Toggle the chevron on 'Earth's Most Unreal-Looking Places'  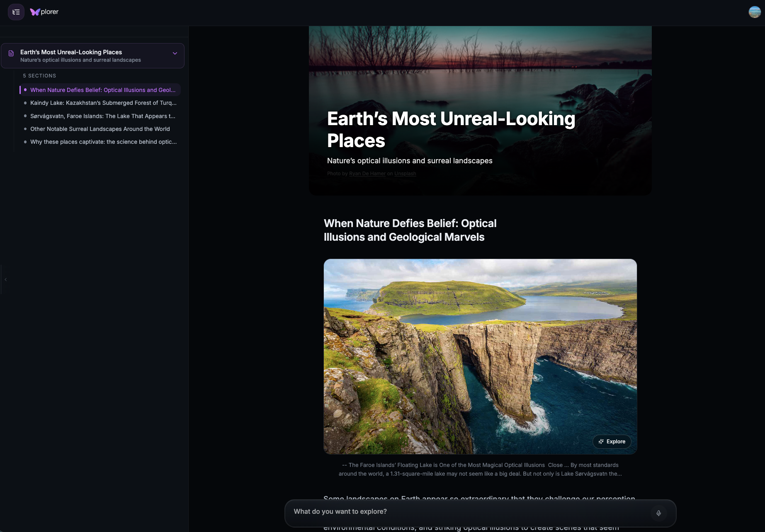pos(174,53)
